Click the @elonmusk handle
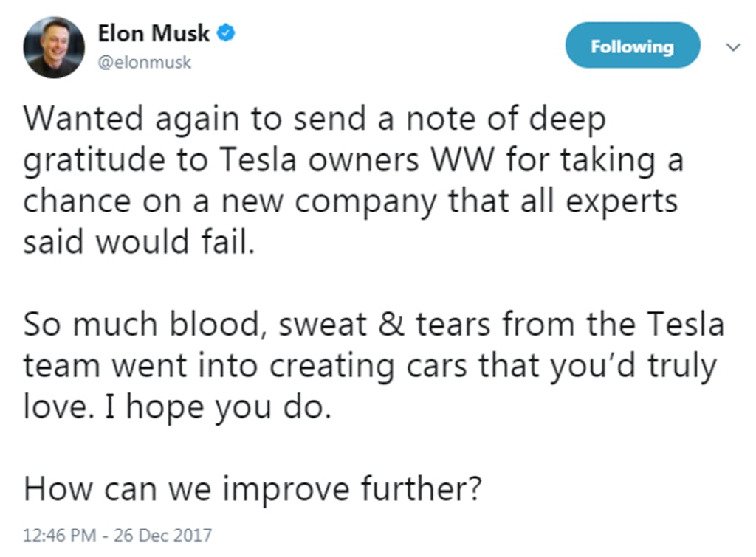This screenshot has height=557, width=756. (x=144, y=63)
